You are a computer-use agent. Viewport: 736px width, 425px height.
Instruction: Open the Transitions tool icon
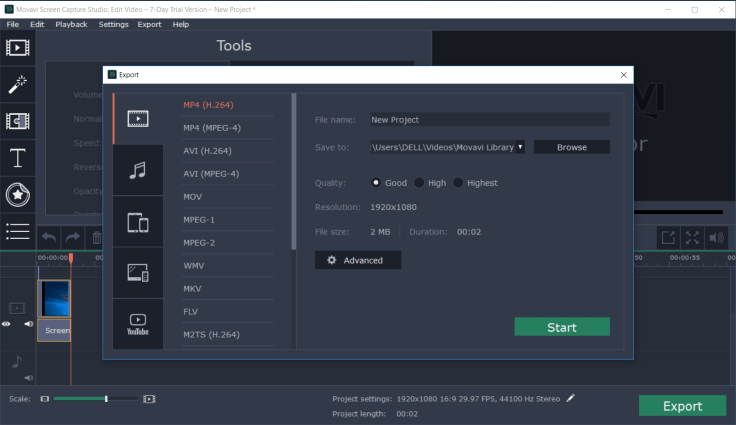17,121
